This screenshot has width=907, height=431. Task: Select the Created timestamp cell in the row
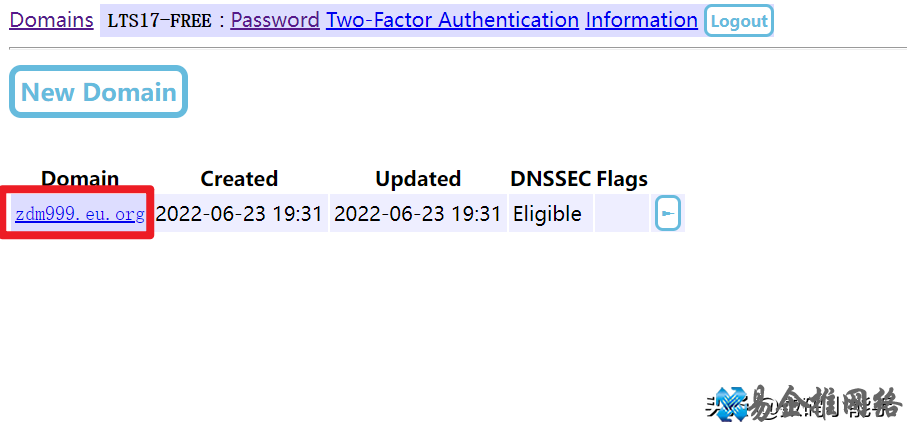point(240,214)
